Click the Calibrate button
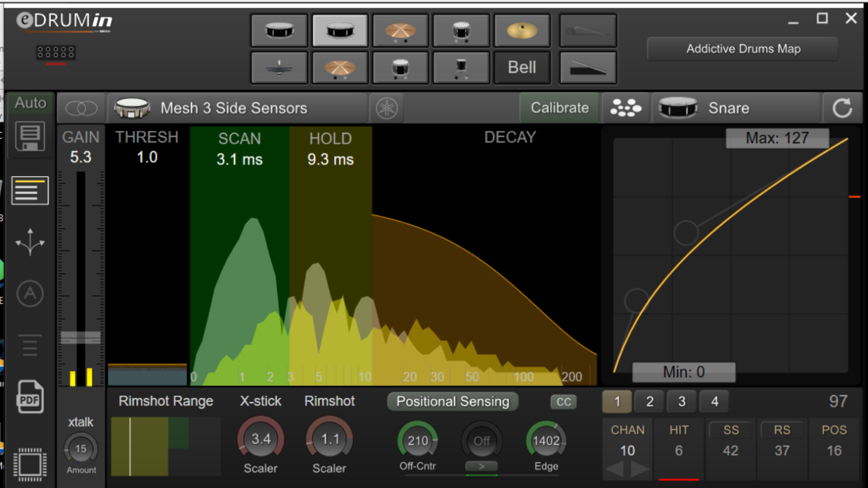The width and height of the screenshot is (868, 488). click(559, 108)
